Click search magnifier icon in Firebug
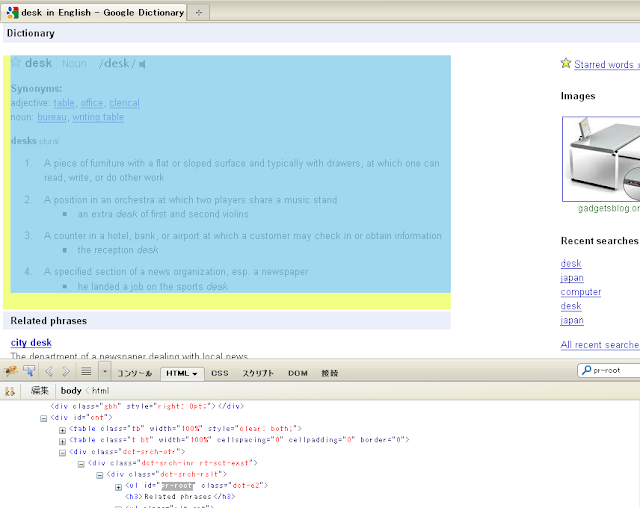Viewport: 640px width, 508px height. tap(586, 370)
